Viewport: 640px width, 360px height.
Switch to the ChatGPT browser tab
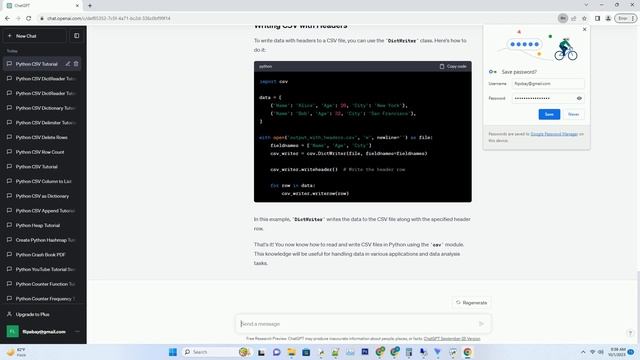(x=43, y=6)
